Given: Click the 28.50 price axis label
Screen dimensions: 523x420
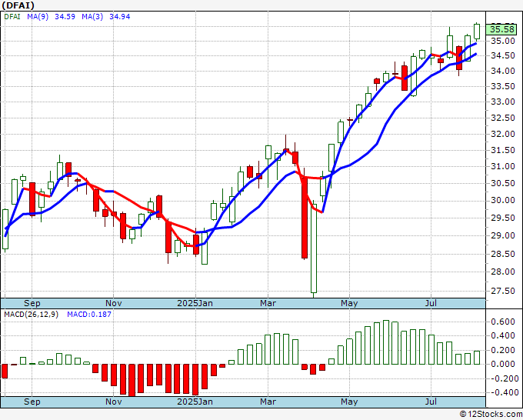Looking at the screenshot, I should [503, 254].
